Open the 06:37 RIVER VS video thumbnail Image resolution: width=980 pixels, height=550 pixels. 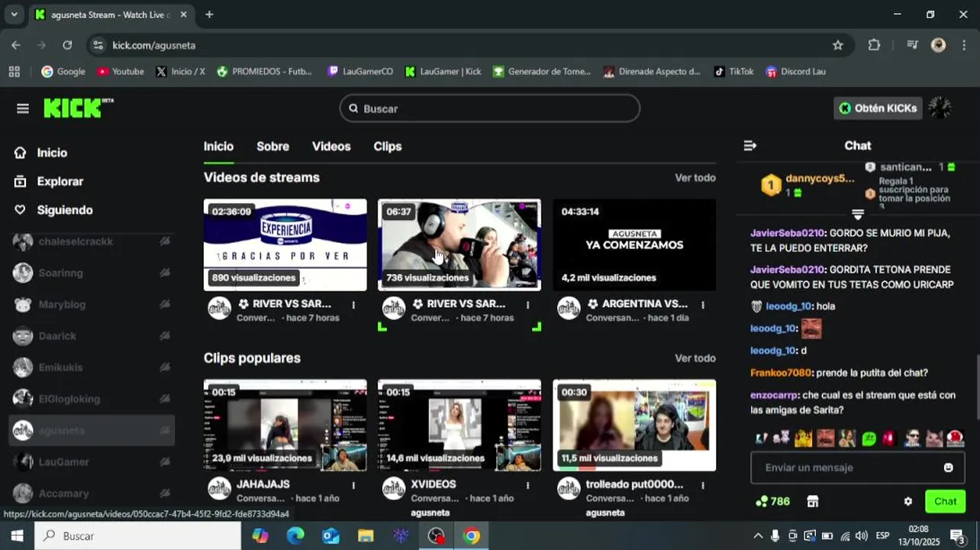(459, 245)
